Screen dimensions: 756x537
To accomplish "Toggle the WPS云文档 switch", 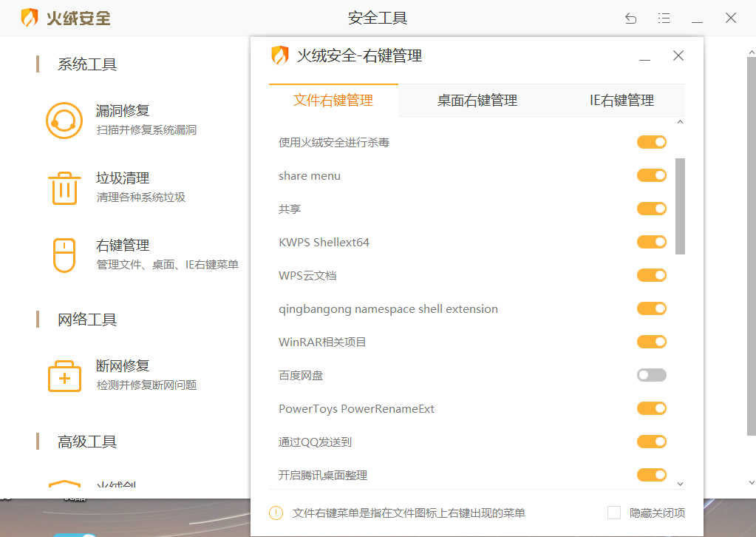I will [x=651, y=275].
